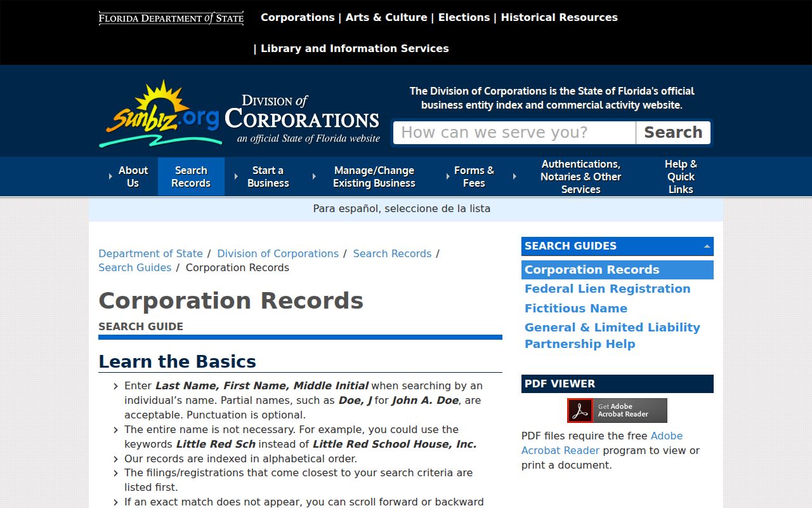Viewport: 812px width, 508px height.
Task: Click the 'PDF VIEWER' sidebar header
Action: 617,384
